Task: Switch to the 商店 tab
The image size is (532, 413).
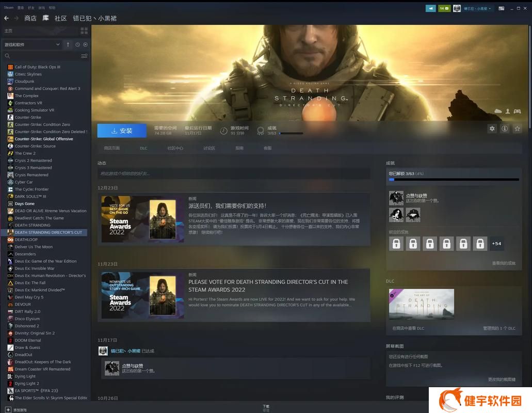Action: [30, 18]
